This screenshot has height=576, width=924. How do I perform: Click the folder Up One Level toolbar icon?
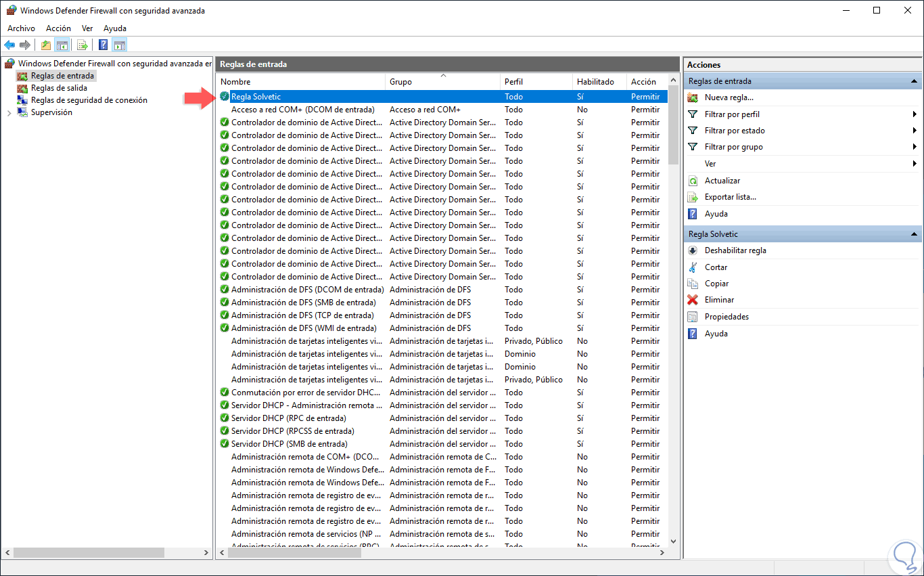click(x=46, y=45)
